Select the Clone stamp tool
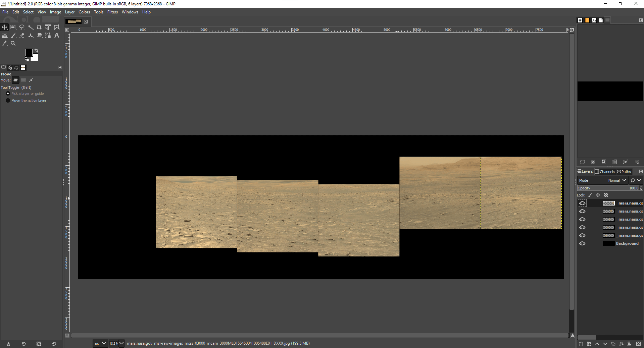 31,36
